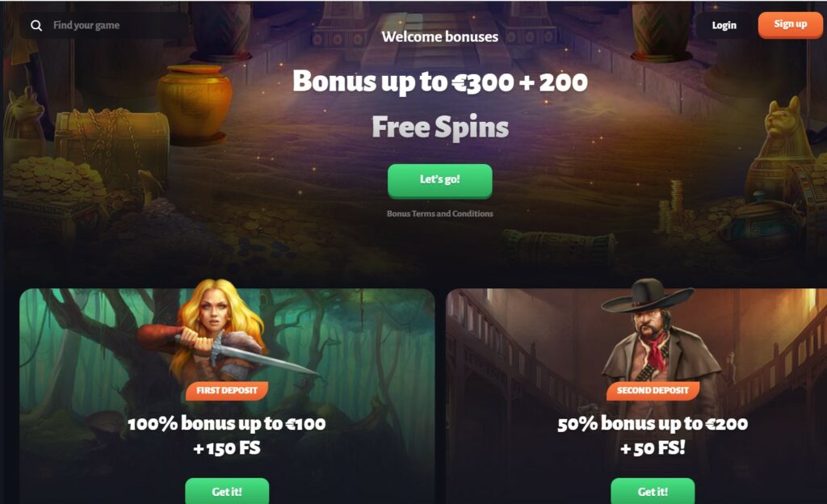827x504 pixels.
Task: Get the 100% first deposit bonus
Action: pos(227,491)
